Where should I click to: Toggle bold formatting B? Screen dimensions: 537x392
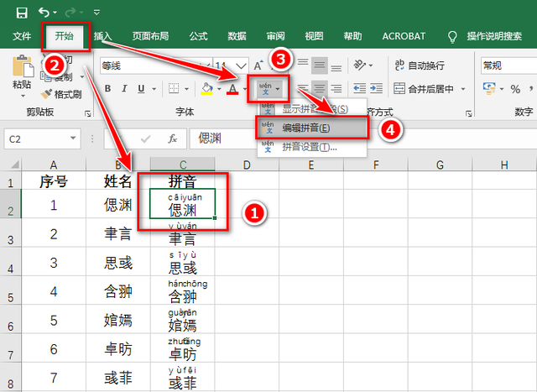click(x=107, y=89)
